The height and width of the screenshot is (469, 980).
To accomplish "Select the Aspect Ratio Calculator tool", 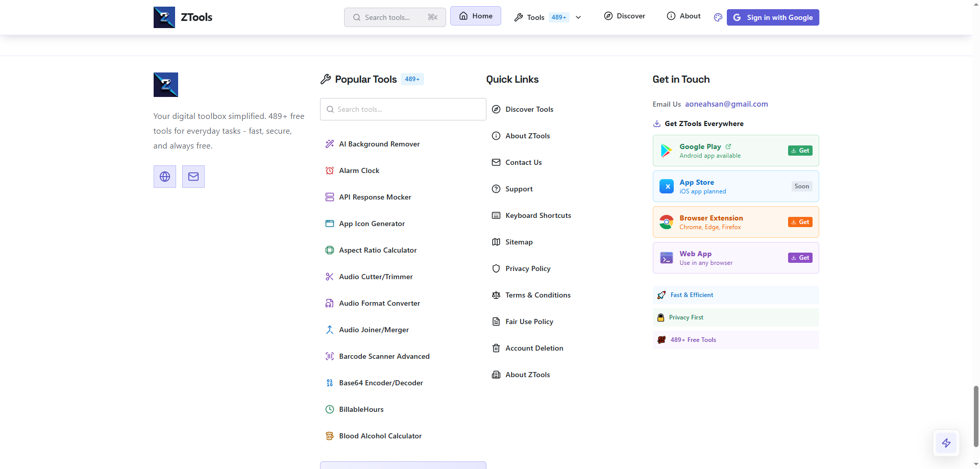I will click(x=378, y=250).
